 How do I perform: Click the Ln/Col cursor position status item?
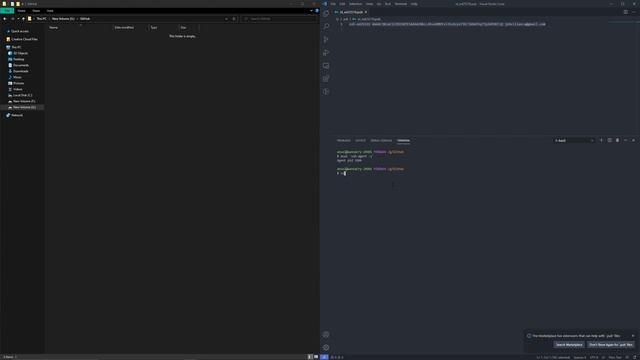[x=553, y=358]
